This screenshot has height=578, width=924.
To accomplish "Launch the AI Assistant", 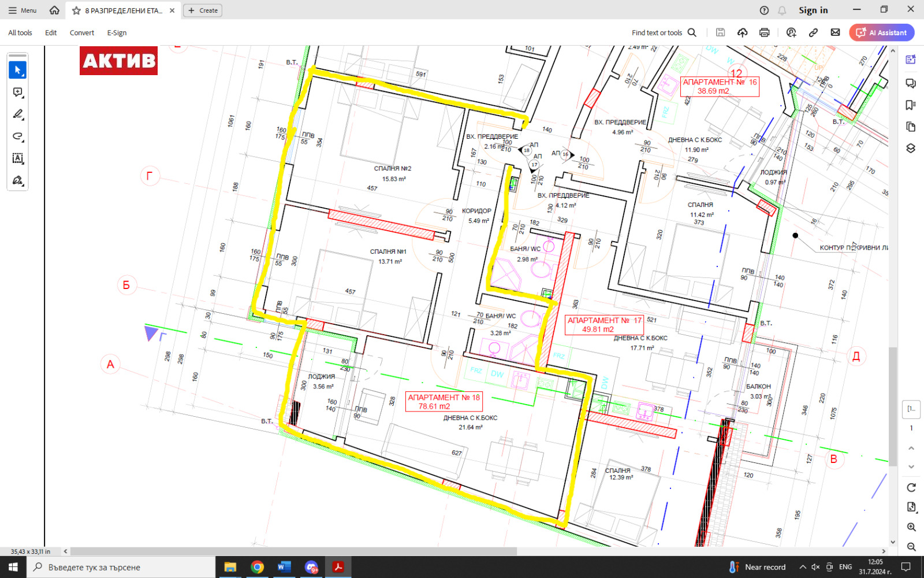I will tap(882, 32).
